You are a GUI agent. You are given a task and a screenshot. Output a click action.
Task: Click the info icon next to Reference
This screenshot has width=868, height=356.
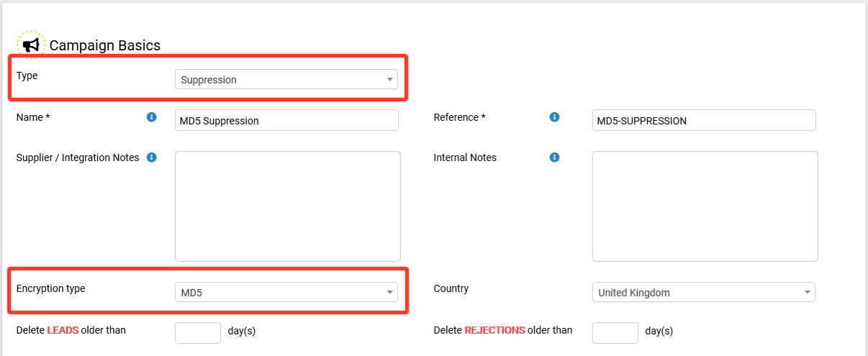click(554, 117)
